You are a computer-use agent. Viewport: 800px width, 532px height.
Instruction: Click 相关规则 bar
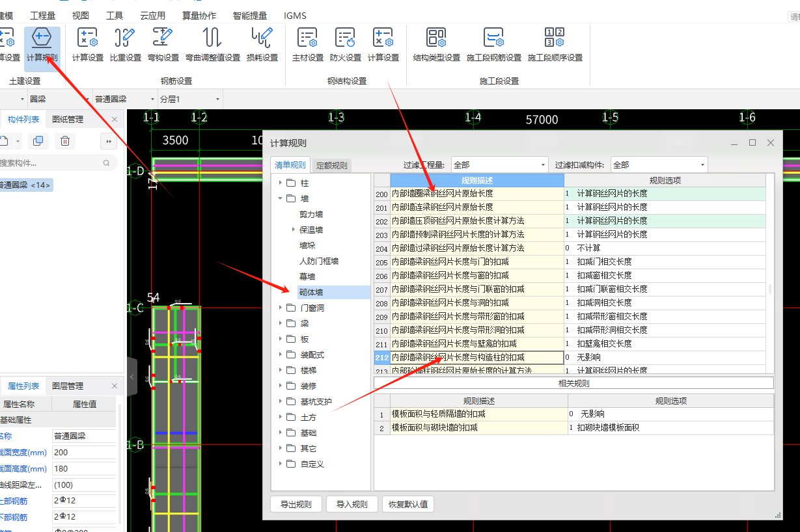(573, 383)
